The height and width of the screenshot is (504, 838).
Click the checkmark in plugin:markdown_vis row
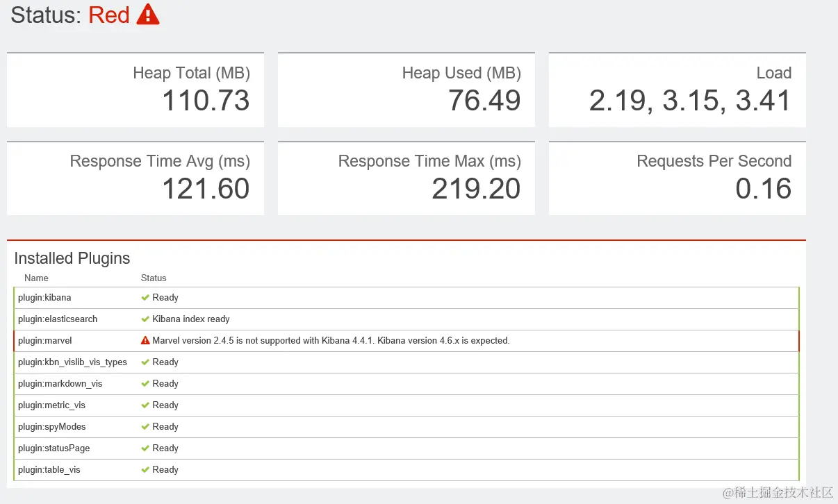pyautogui.click(x=145, y=384)
